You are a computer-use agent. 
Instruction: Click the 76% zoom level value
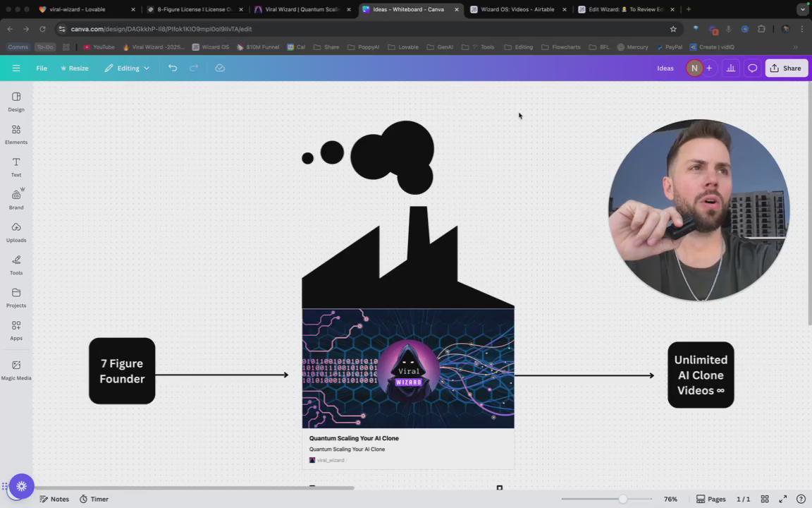670,500
